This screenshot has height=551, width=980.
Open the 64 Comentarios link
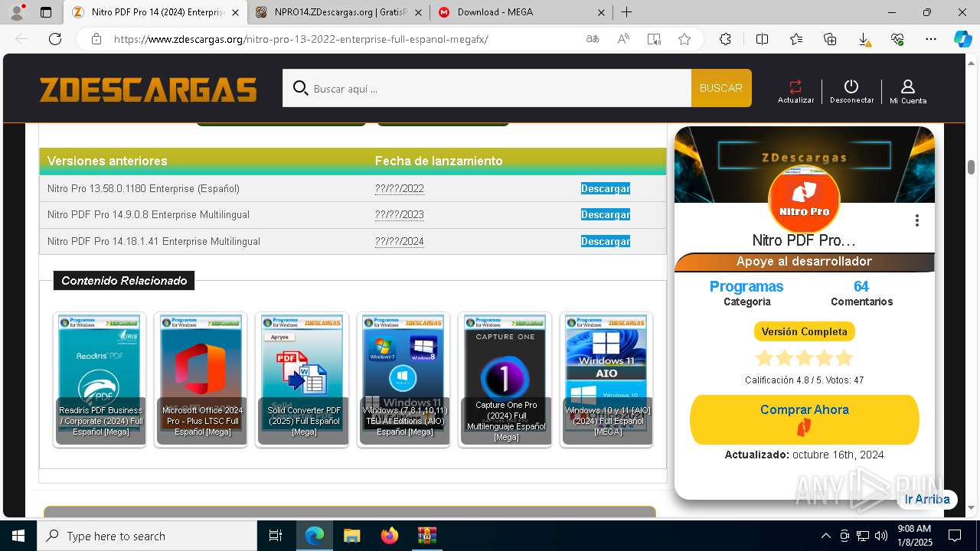coord(861,286)
